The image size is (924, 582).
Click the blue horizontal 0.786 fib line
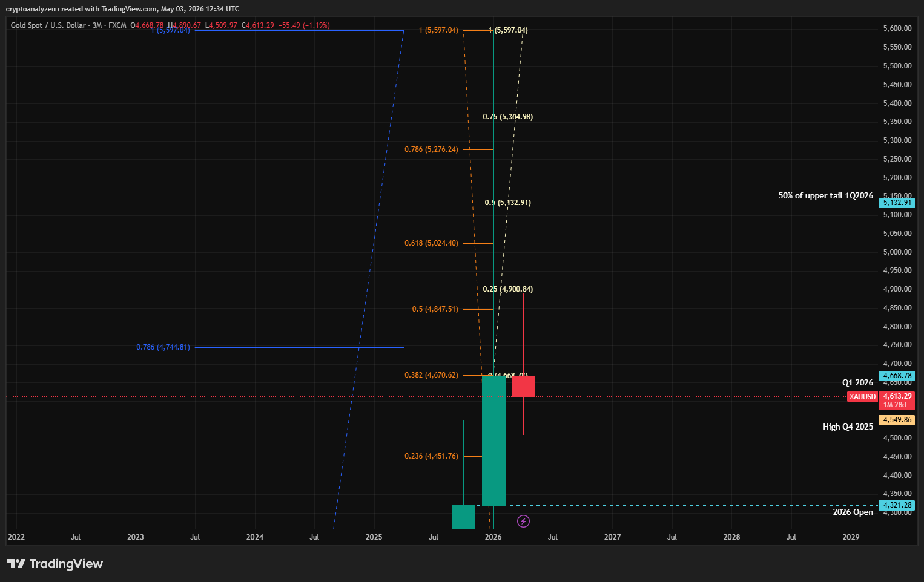point(299,347)
